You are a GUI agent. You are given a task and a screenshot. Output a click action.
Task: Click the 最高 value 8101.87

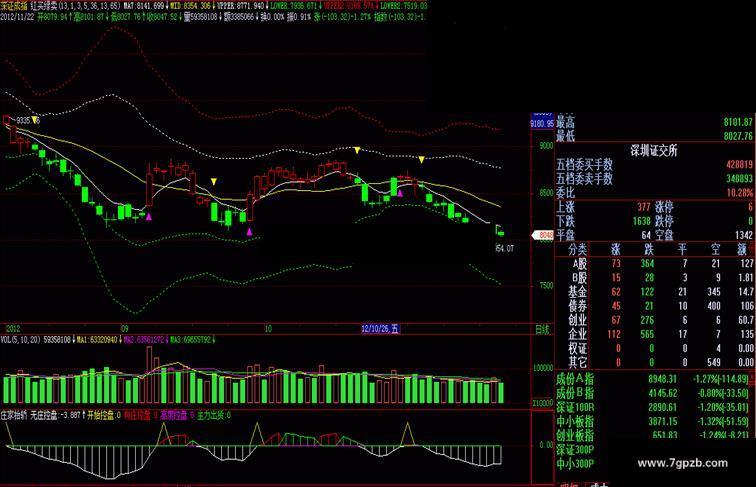pyautogui.click(x=738, y=122)
